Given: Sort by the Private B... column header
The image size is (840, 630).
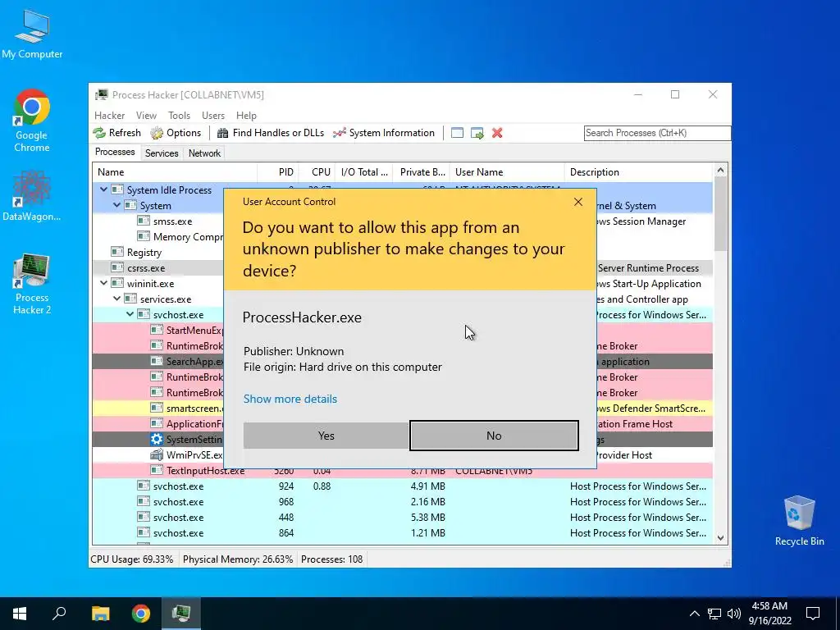Looking at the screenshot, I should [422, 172].
